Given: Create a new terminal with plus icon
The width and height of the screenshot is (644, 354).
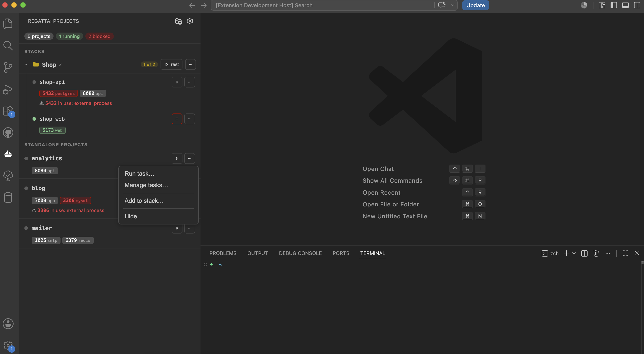Looking at the screenshot, I should click(x=567, y=253).
